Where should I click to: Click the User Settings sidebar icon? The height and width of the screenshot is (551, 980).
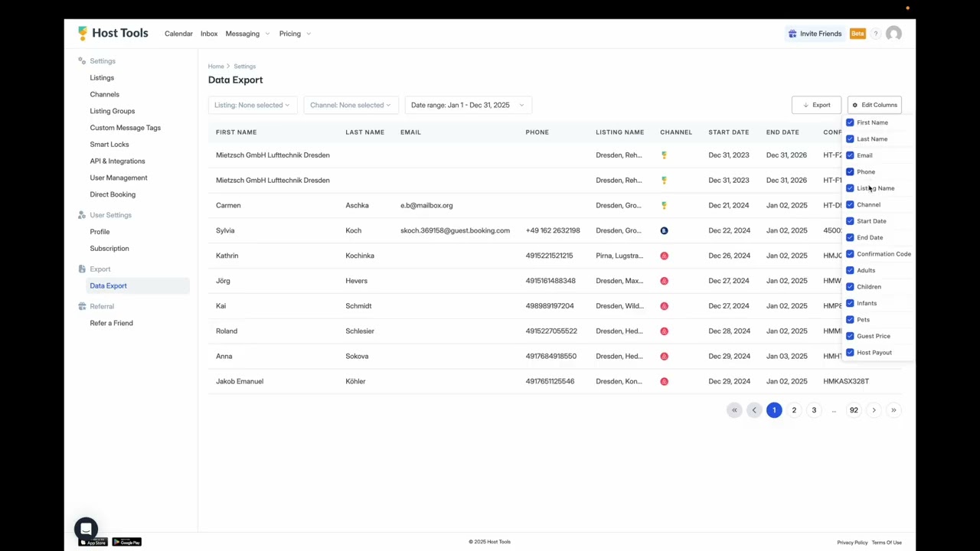pos(82,215)
